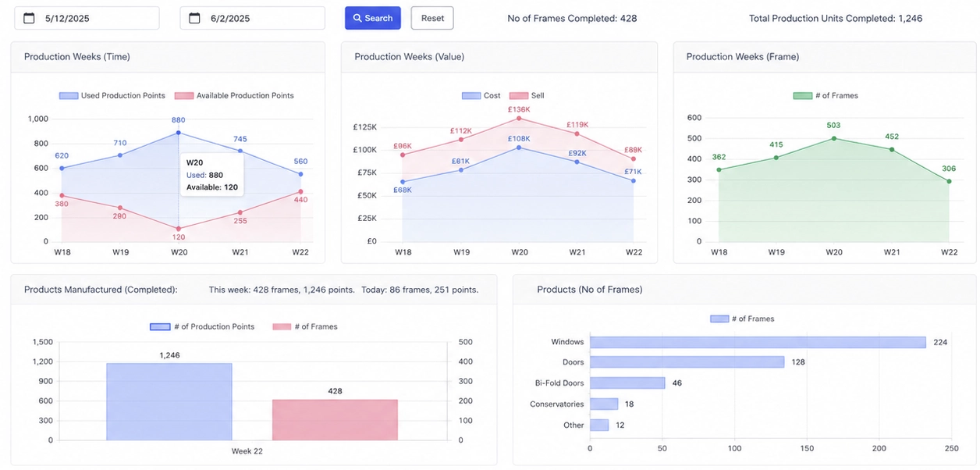Image resolution: width=980 pixels, height=470 pixels.
Task: Reset the date filters
Action: tap(432, 18)
